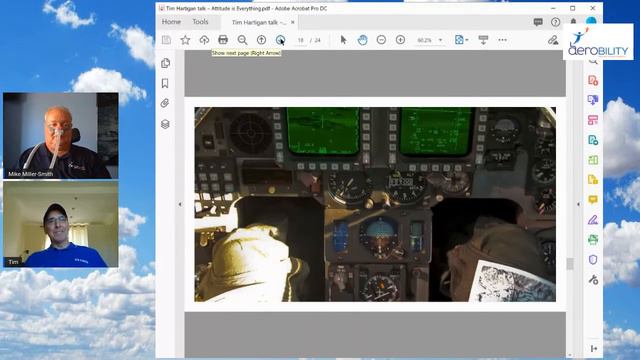Open the Comment speech bubble tool

[593, 200]
